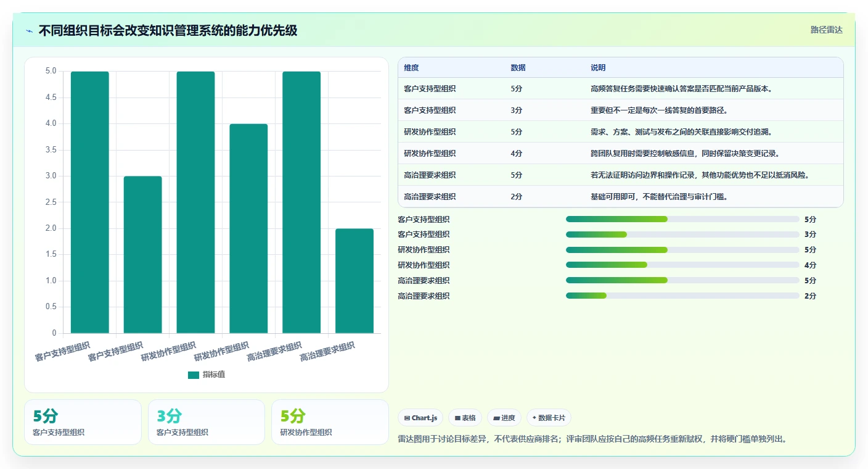The image size is (868, 469).
Task: Click the progress bar labeled 3分
Action: [x=682, y=234]
